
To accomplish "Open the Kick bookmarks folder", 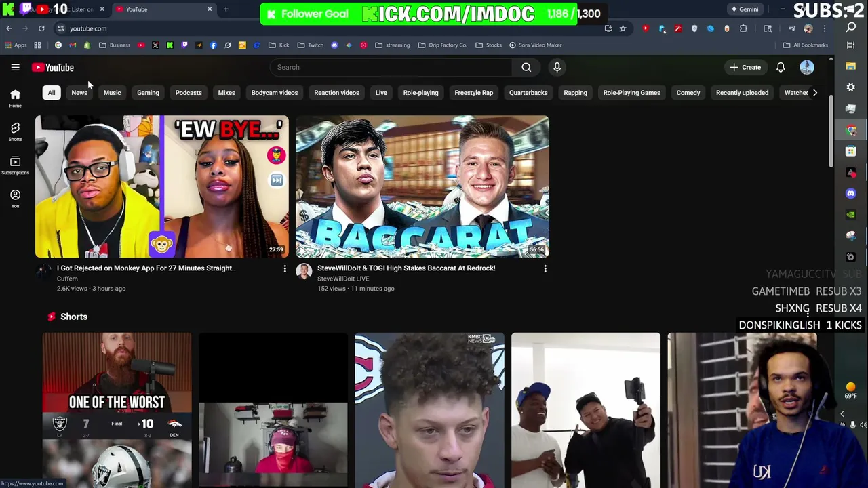I will 279,45.
